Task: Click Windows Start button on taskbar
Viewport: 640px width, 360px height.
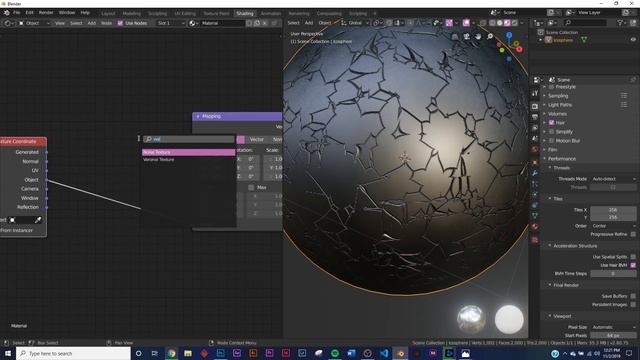Action: click(8, 353)
